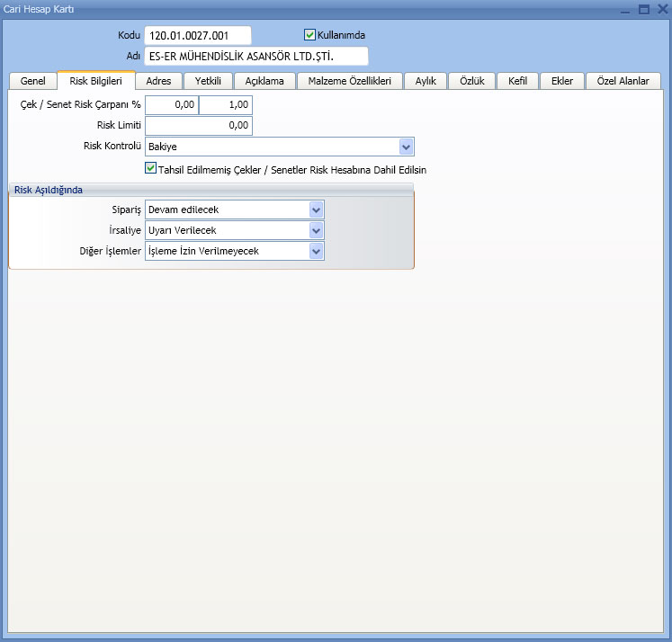This screenshot has width=672, height=642.
Task: Select the Açıklama tab
Action: [x=264, y=81]
